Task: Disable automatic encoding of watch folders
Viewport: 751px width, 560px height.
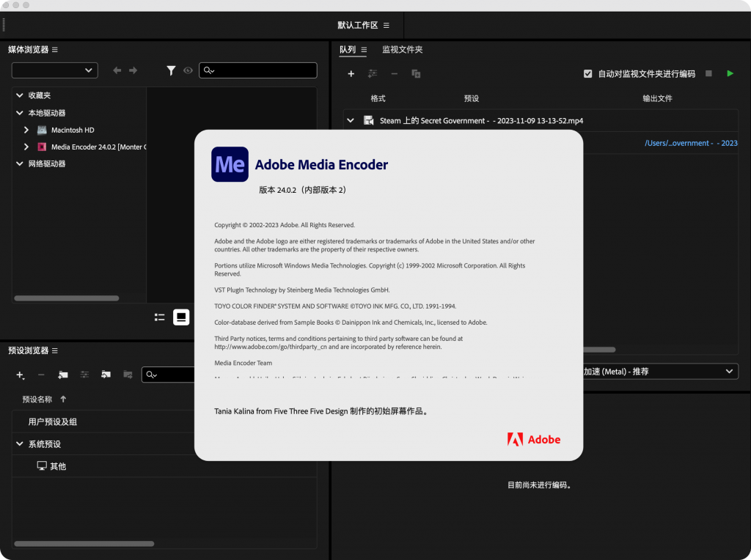Action: 587,73
